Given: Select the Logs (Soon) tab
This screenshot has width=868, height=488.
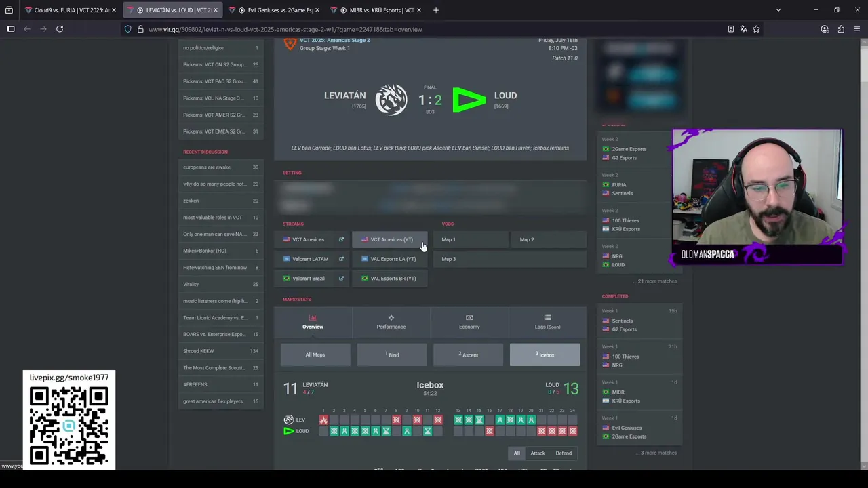Looking at the screenshot, I should pyautogui.click(x=547, y=322).
